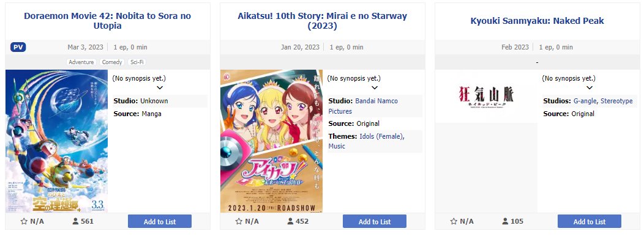Click the score star icon on Kyouki Sanmyaku card
The width and height of the screenshot is (644, 242).
point(454,221)
